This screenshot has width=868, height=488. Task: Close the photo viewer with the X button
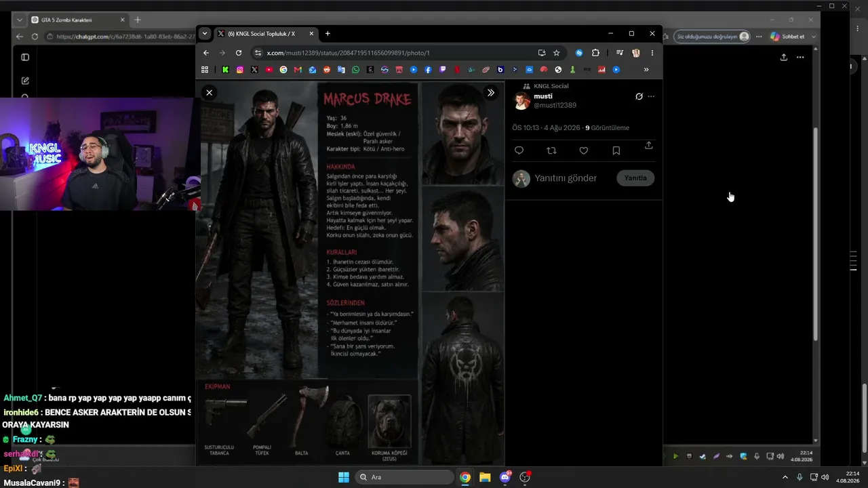210,93
